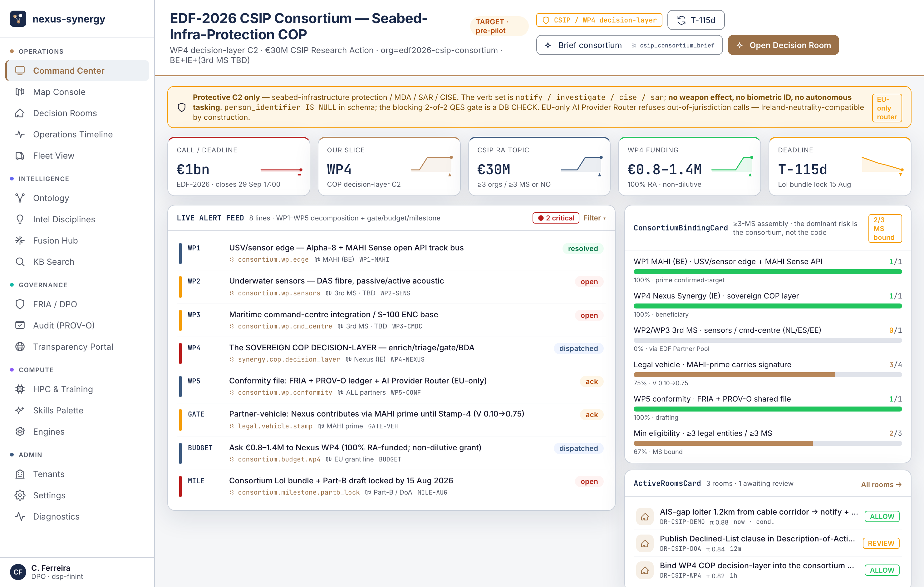Viewport: 924px width, 587px height.
Task: Click house icon of Publish Declined-List room
Action: point(645,543)
